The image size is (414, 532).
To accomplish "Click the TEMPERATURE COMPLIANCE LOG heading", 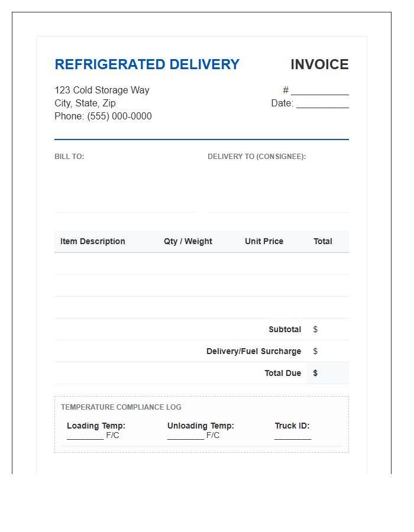I will tap(121, 407).
